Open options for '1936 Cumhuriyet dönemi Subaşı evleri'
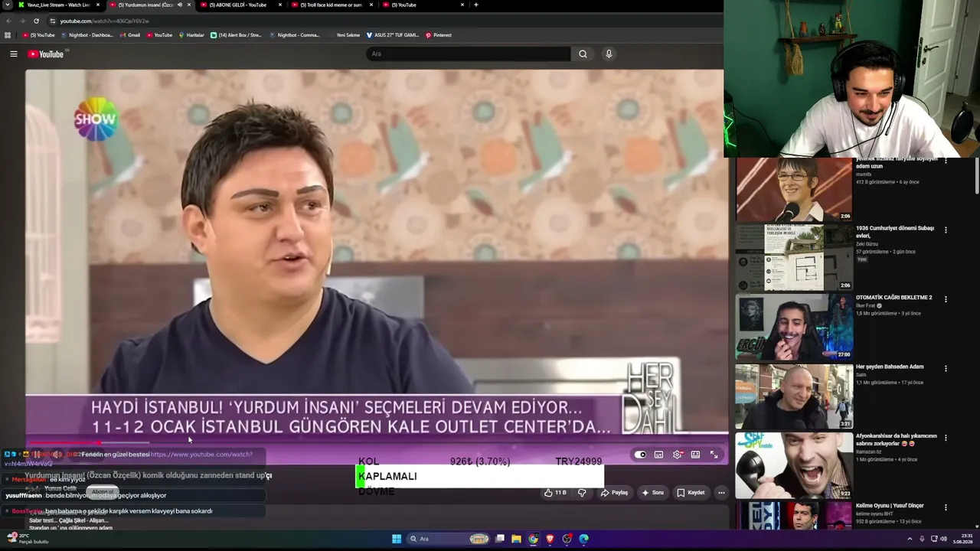The image size is (980, 551). (x=946, y=230)
